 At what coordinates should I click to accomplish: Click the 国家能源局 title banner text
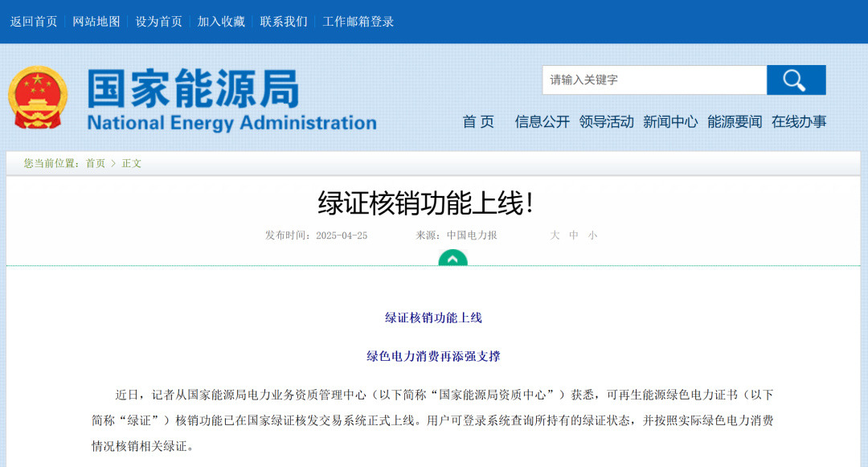[x=193, y=88]
